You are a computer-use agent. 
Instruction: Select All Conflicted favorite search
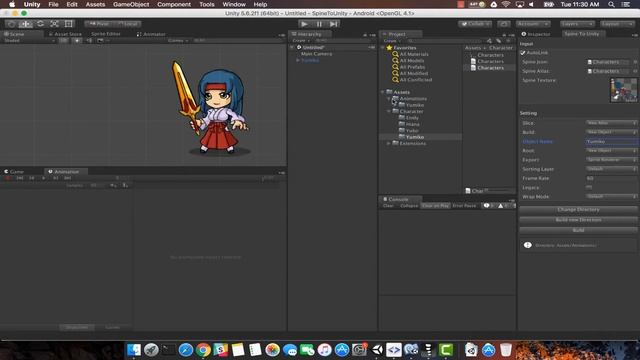[x=416, y=80]
